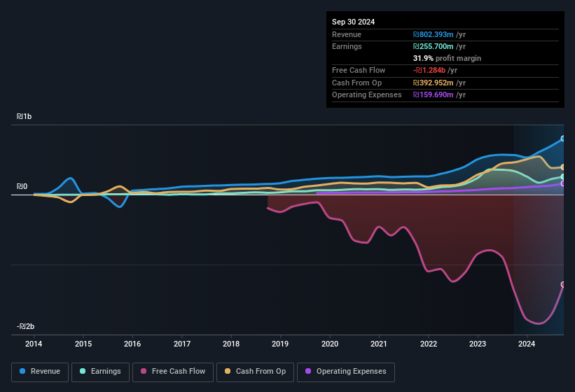Toggle the Revenue series legend button
The width and height of the screenshot is (575, 392).
point(40,372)
